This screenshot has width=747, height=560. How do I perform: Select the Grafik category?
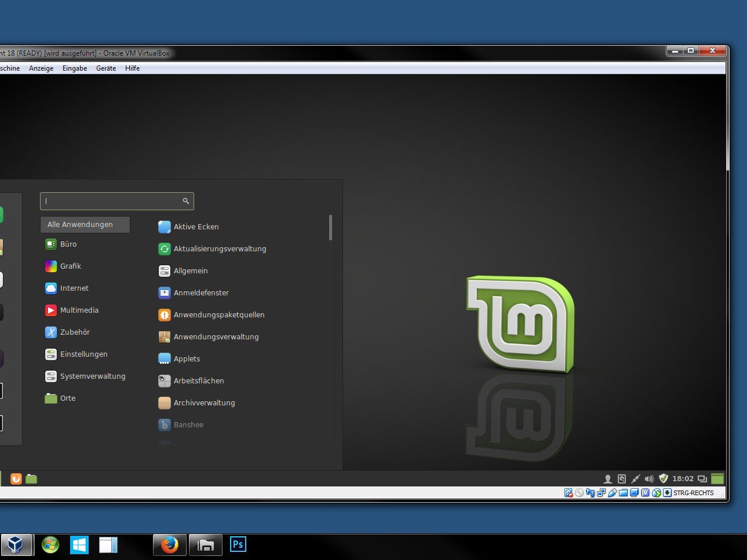(x=63, y=266)
